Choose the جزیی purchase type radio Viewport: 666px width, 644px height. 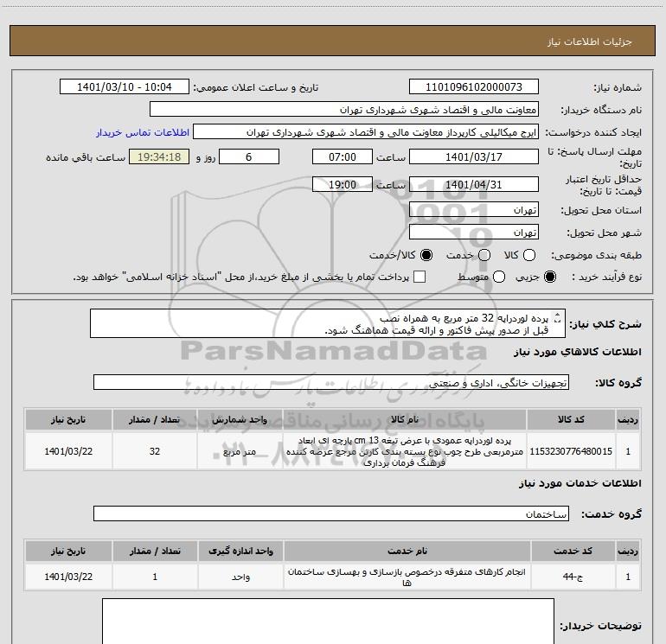click(549, 277)
